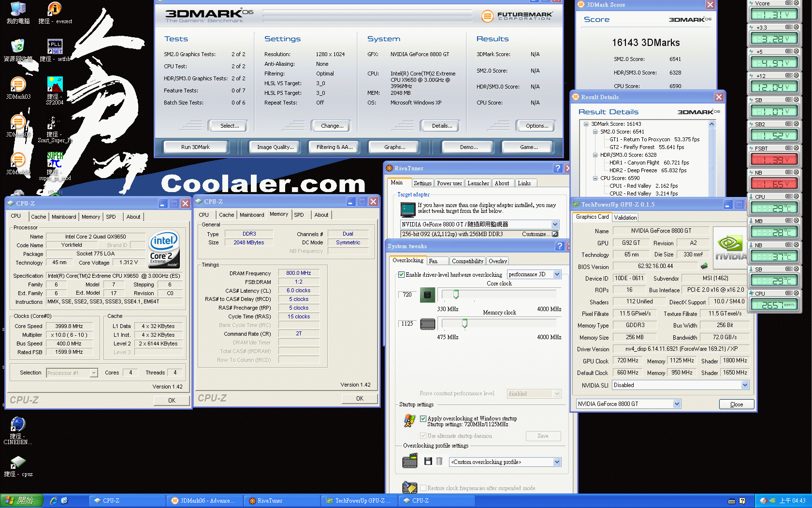
Task: Open the Compatibility tab in System tweaks
Action: pyautogui.click(x=467, y=261)
